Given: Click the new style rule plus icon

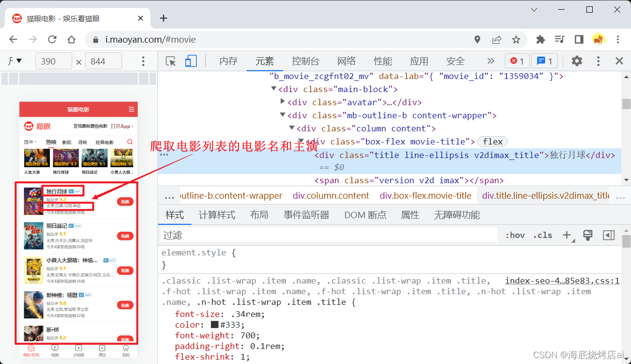Looking at the screenshot, I should (567, 235).
